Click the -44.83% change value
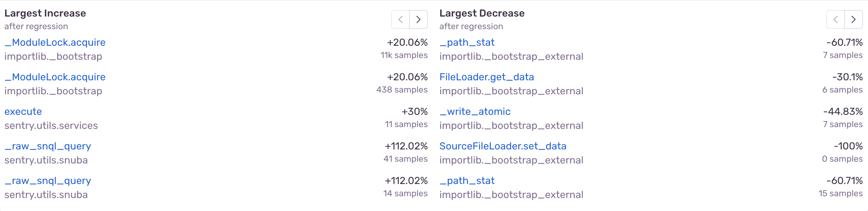The width and height of the screenshot is (868, 211). [x=843, y=112]
